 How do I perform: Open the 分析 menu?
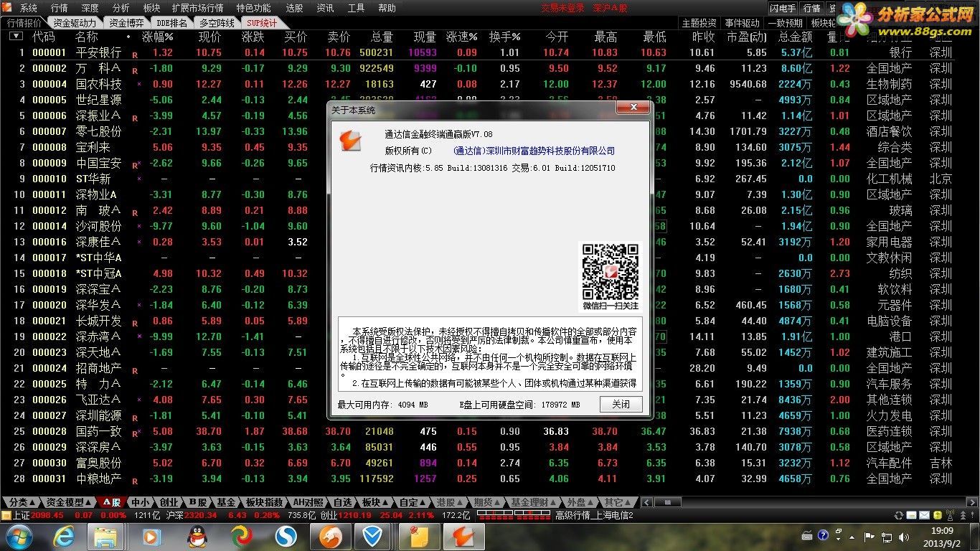click(x=121, y=8)
